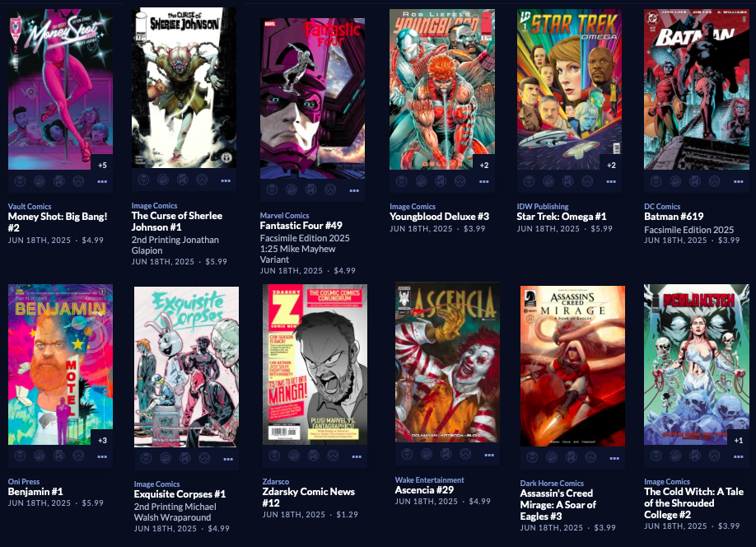This screenshot has width=756, height=547.
Task: Mark Fantastic Four #49 as read
Action: click(x=311, y=190)
